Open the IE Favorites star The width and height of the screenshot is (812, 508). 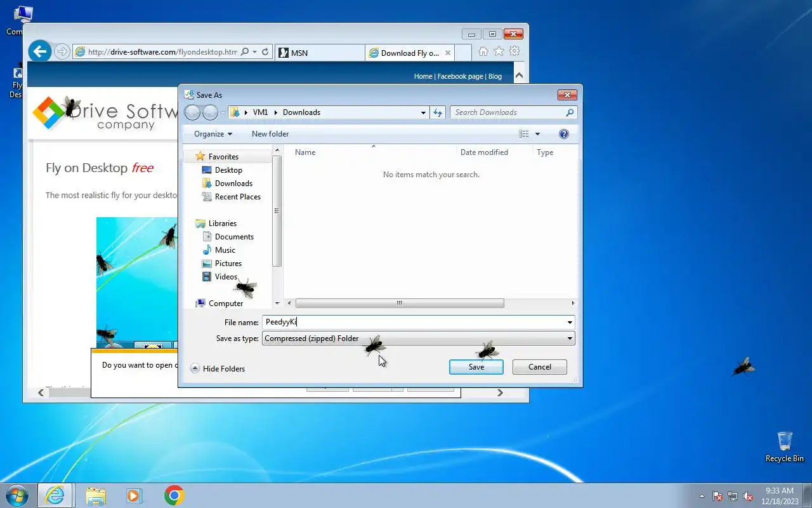(x=499, y=51)
